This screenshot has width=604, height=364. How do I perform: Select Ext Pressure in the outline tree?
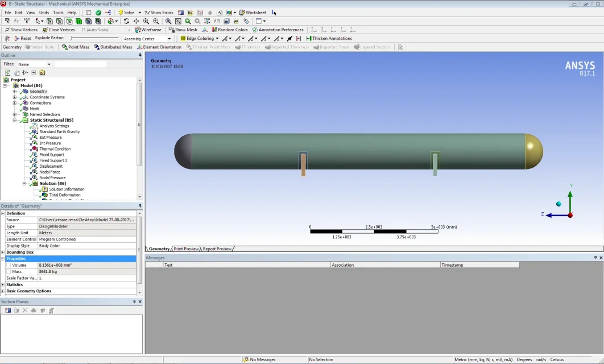click(51, 138)
